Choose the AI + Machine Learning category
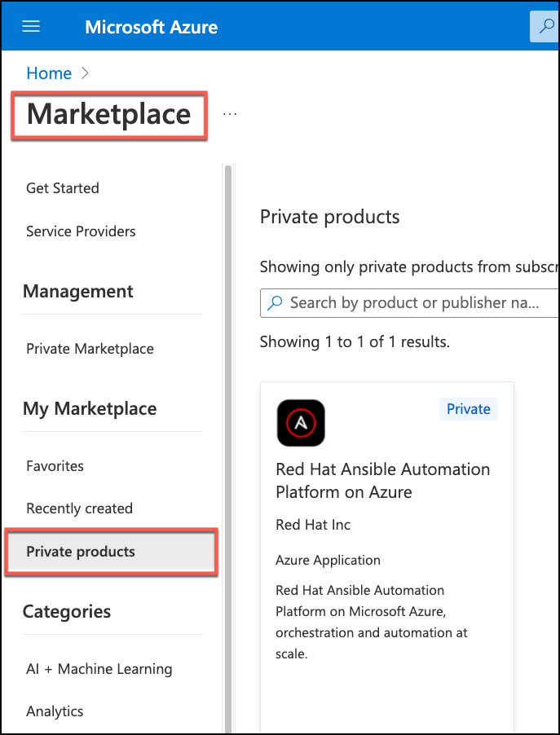This screenshot has width=560, height=735. pyautogui.click(x=99, y=668)
